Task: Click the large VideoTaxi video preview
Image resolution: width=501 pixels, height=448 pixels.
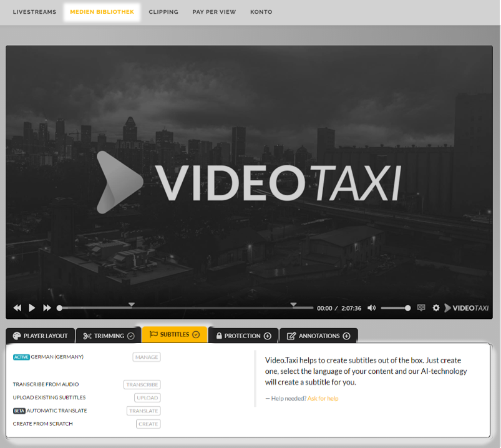Action: (x=249, y=182)
